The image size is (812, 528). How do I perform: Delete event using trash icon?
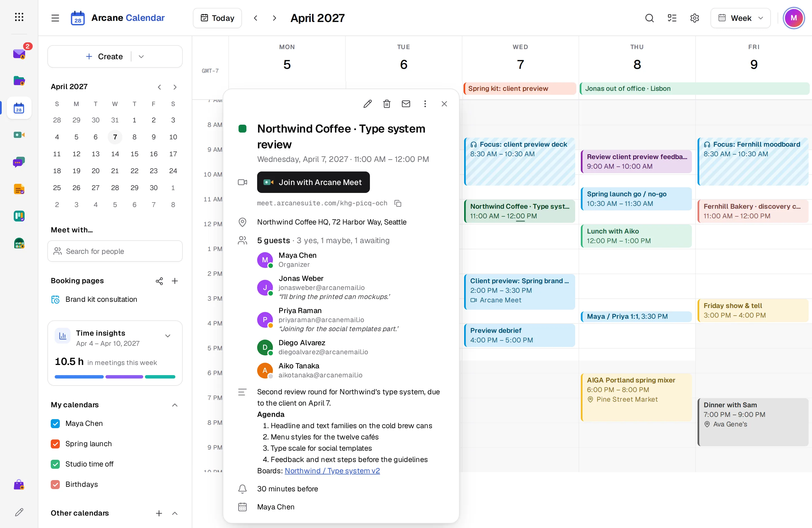(387, 104)
